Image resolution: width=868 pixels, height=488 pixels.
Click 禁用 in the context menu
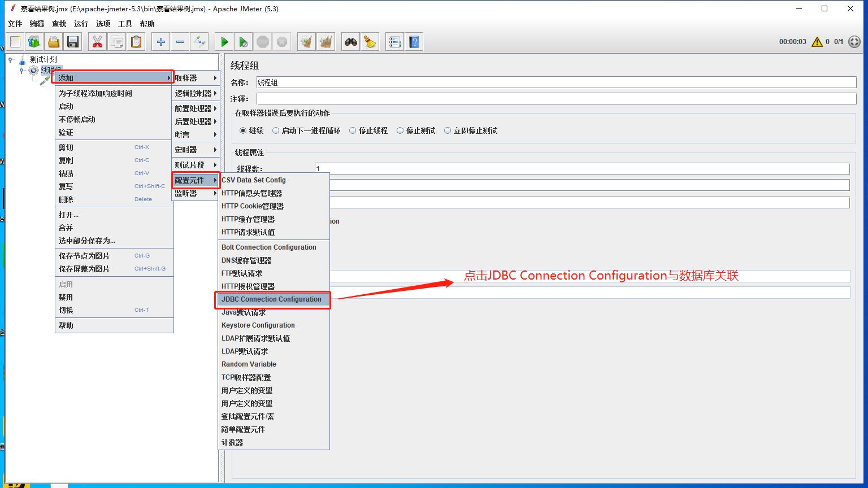click(114, 297)
